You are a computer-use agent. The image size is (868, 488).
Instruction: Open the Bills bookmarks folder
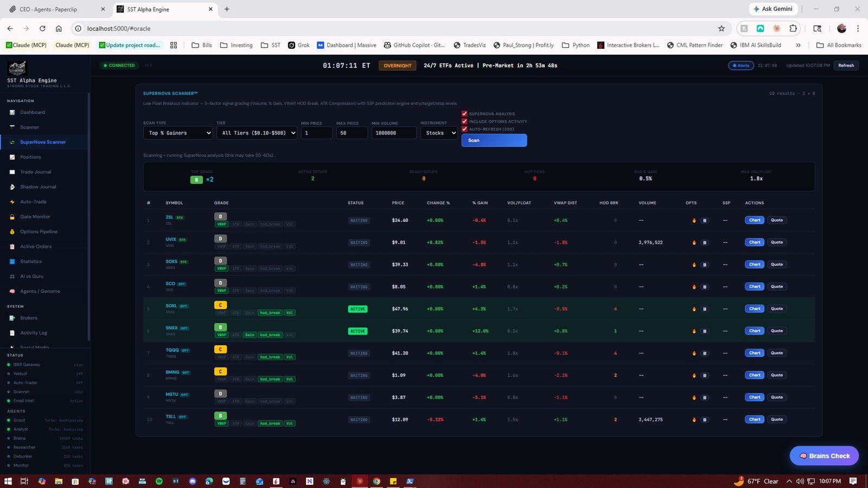tap(202, 45)
